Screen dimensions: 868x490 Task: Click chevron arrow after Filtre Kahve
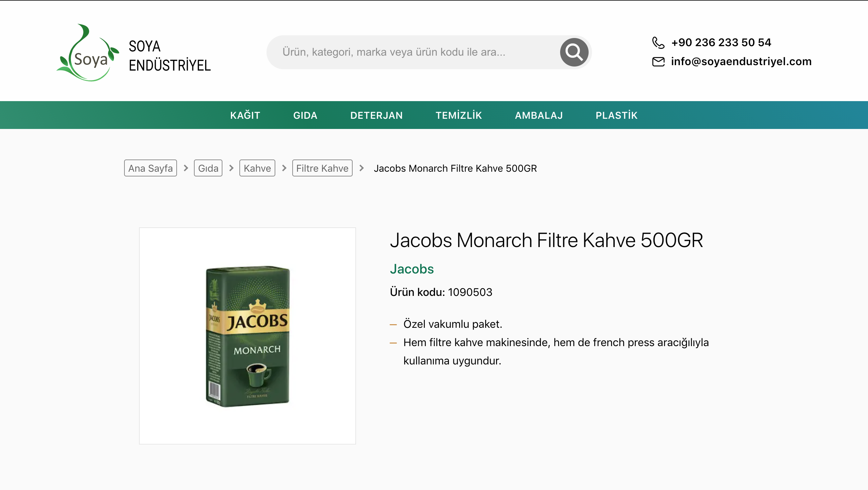tap(361, 168)
